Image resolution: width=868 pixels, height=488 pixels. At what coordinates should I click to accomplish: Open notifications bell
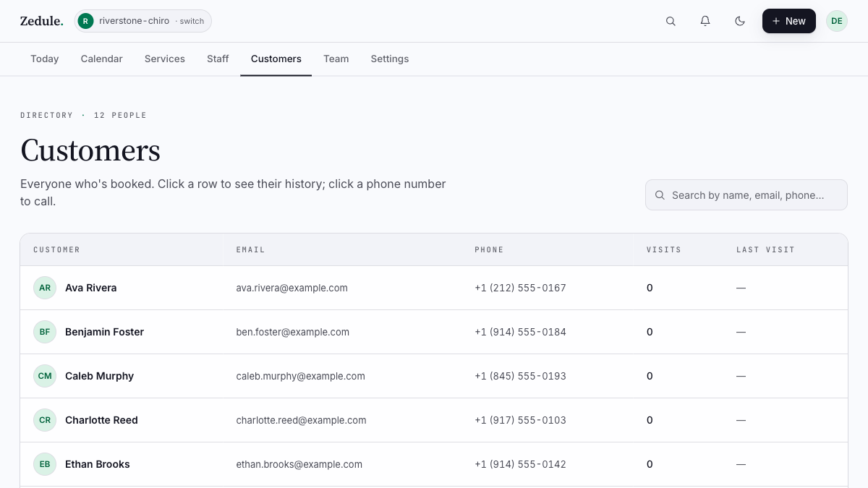pyautogui.click(x=705, y=21)
